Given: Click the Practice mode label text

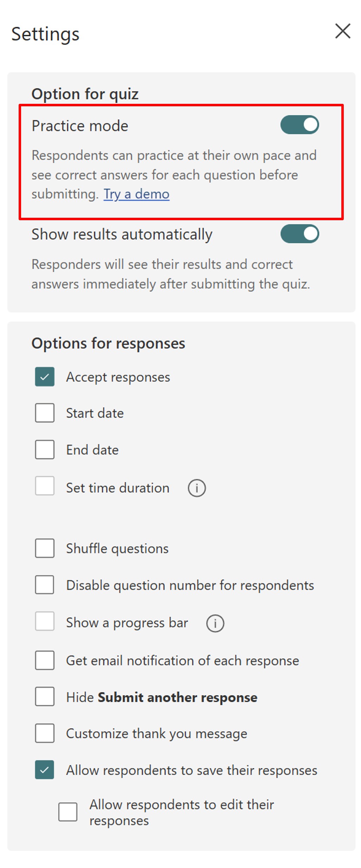Looking at the screenshot, I should [x=80, y=126].
